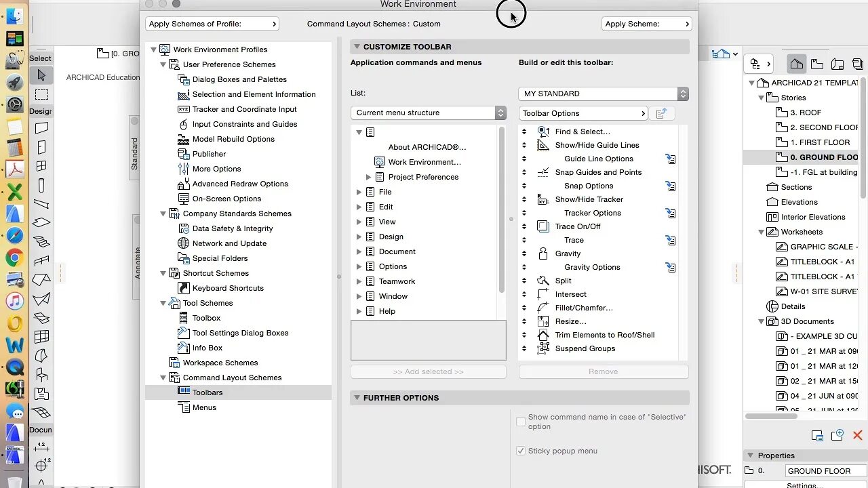868x488 pixels.
Task: Select the Find & Select toolbar icon
Action: [543, 131]
